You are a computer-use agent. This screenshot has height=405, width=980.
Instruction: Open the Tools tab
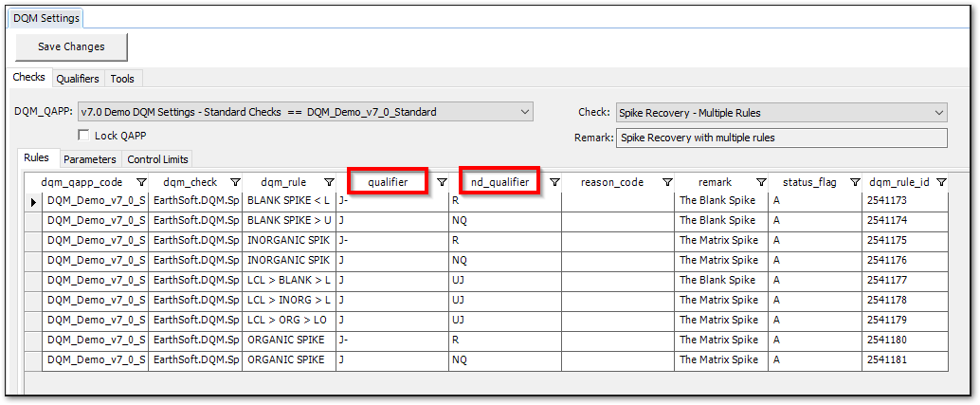click(122, 79)
